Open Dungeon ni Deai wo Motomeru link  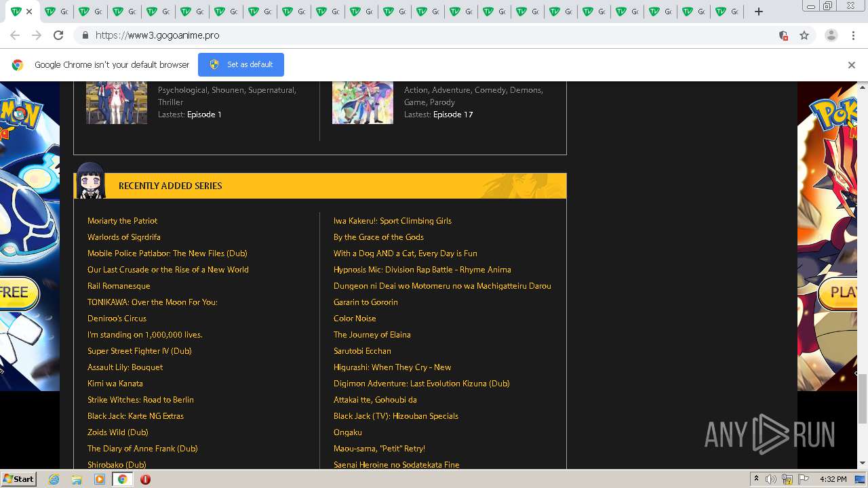pos(442,286)
